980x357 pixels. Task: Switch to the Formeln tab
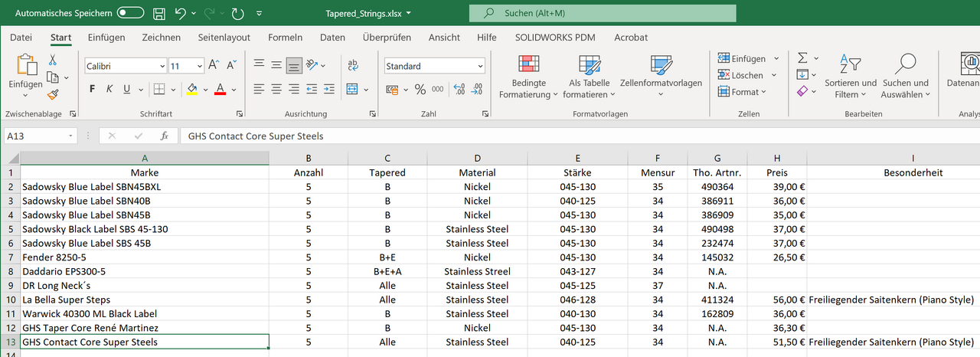(285, 37)
